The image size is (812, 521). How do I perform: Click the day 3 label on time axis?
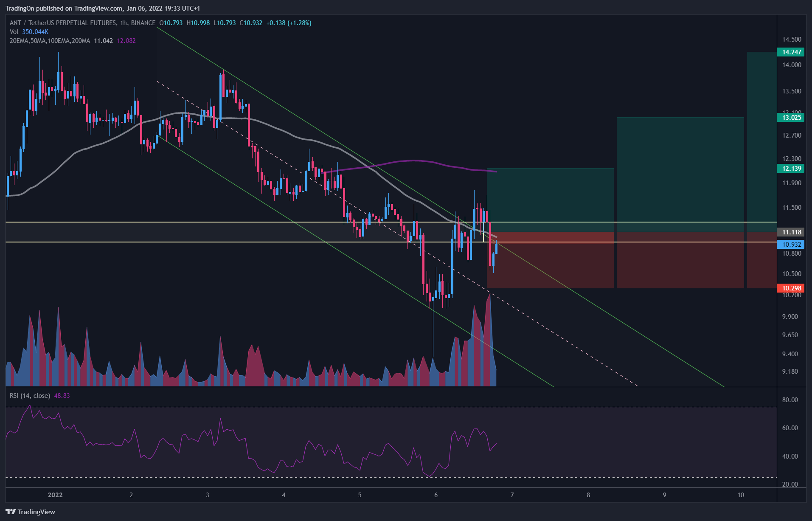(207, 495)
